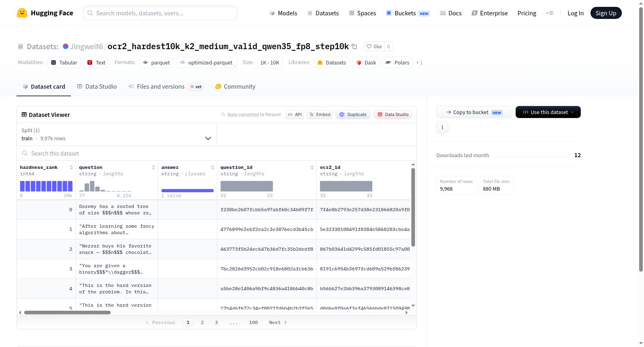Sort by hardness_rank column sort icon
This screenshot has width=644, height=347.
(71, 167)
